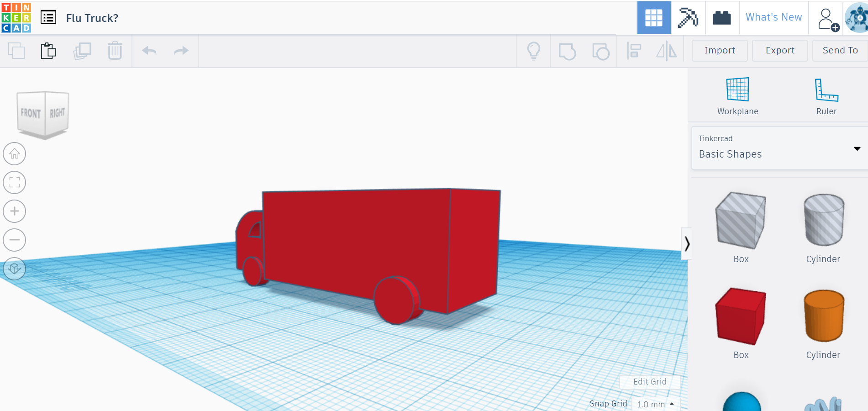Collapse the shapes panel chevron
This screenshot has height=411, width=868.
click(686, 244)
